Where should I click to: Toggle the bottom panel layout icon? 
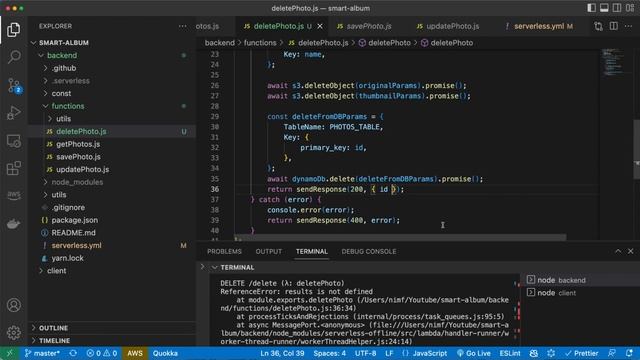604,8
